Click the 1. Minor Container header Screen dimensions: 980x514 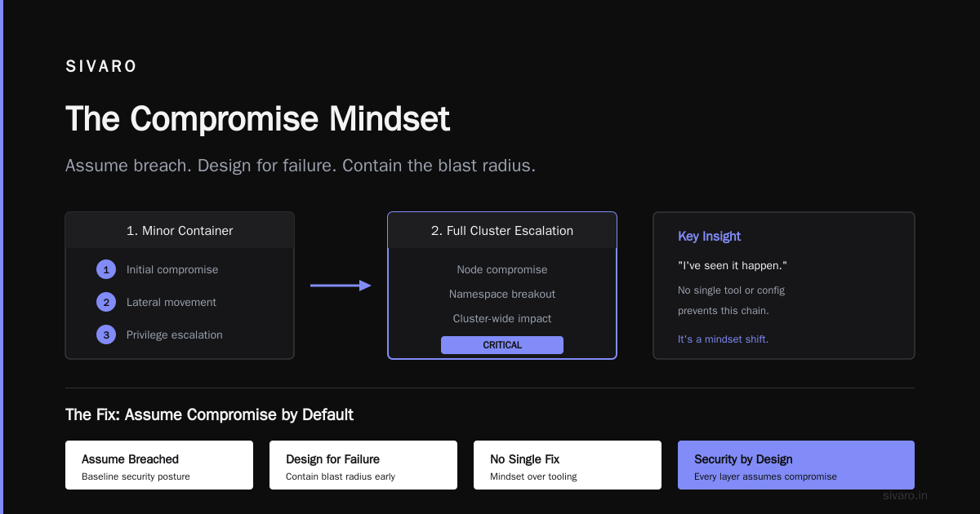coord(180,231)
